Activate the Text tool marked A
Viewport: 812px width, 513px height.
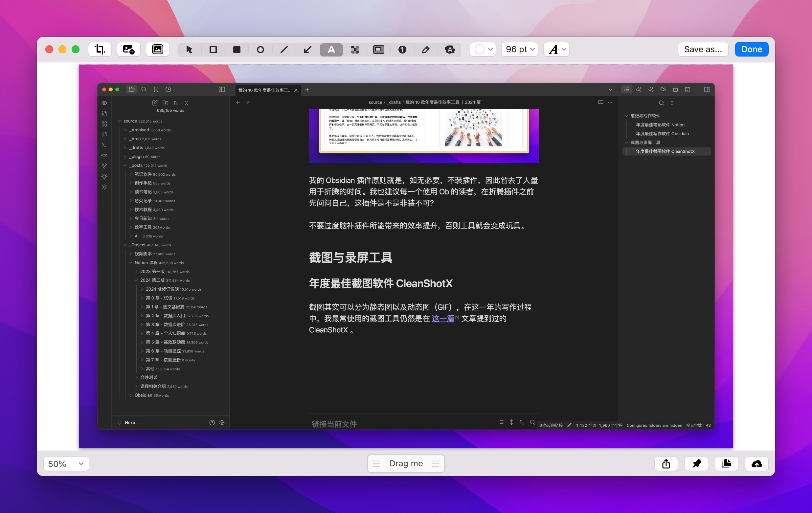pos(331,50)
